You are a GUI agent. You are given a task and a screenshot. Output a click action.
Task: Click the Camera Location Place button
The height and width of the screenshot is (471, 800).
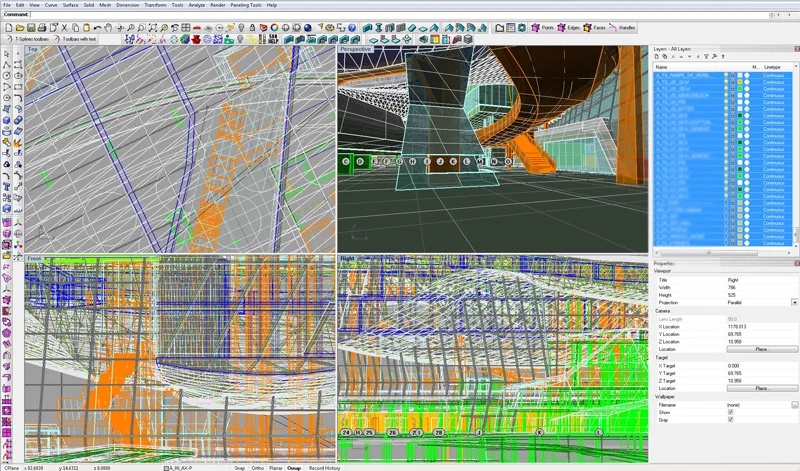(x=761, y=349)
